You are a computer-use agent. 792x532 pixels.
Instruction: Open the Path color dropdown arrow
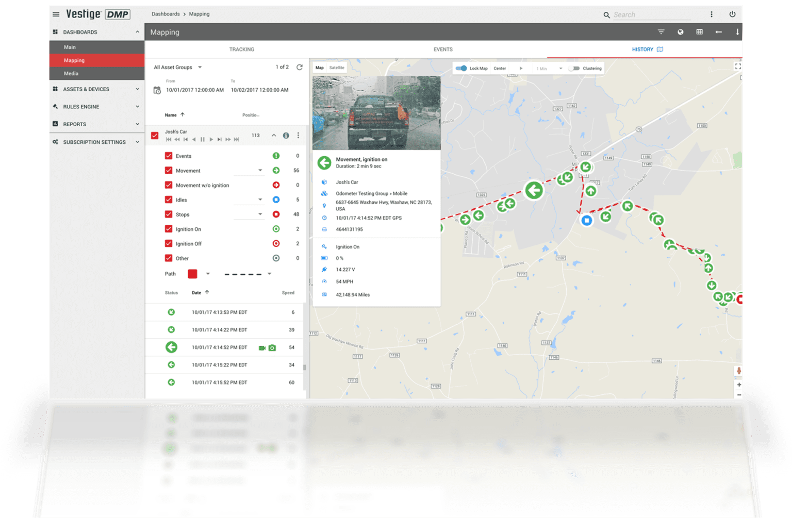point(208,274)
